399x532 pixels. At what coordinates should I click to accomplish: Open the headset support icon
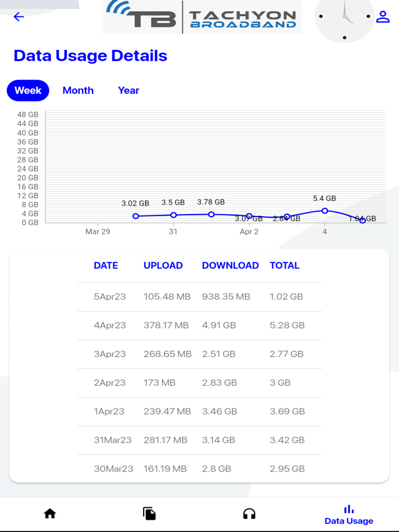(x=249, y=514)
